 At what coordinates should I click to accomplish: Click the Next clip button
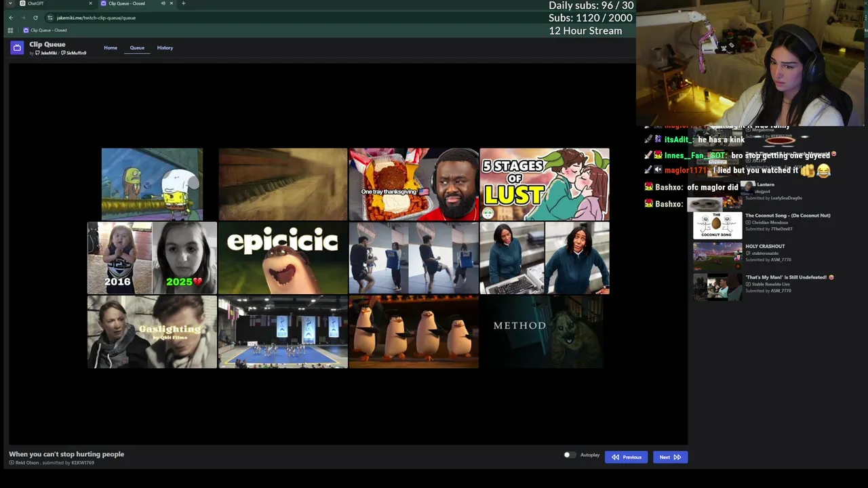[670, 457]
